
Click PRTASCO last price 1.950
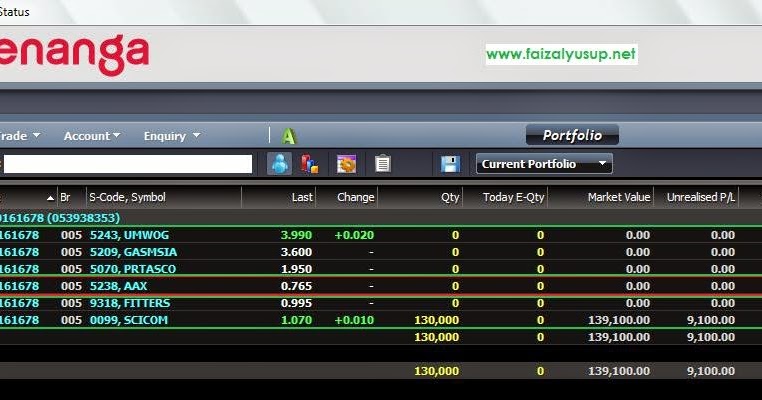point(296,269)
